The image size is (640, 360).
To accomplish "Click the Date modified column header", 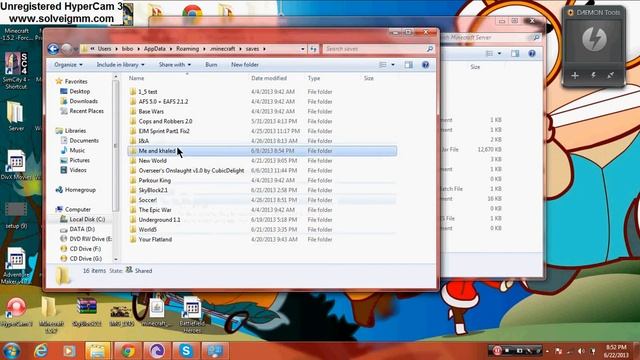I will 269,78.
